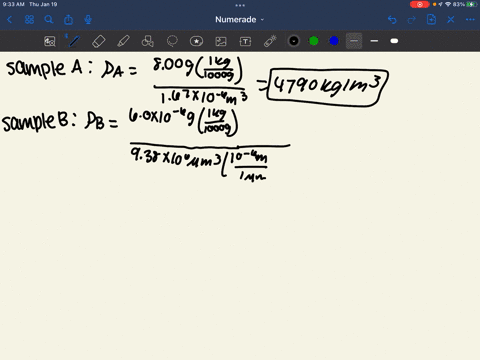The height and width of the screenshot is (360, 480).
Task: Select the Lasso selection tool
Action: (172, 41)
